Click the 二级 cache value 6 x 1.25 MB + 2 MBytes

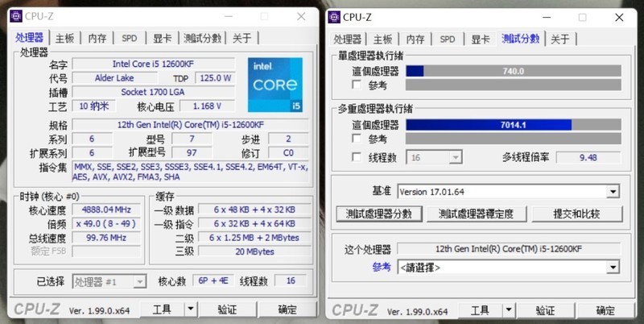tap(254, 237)
